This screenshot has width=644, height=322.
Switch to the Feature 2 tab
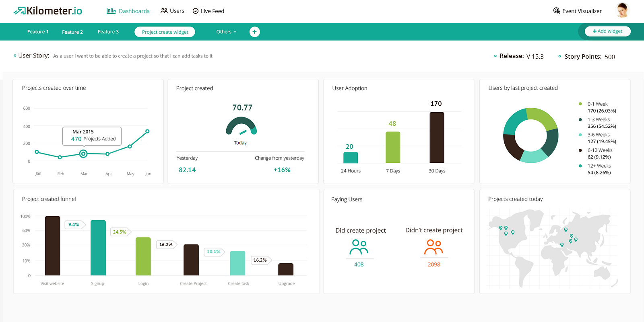point(72,32)
